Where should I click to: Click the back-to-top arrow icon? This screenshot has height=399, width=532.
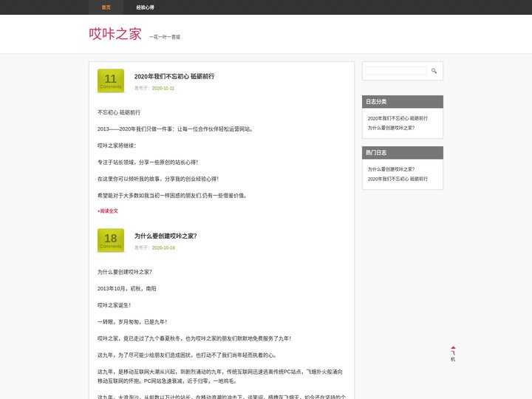tap(453, 348)
